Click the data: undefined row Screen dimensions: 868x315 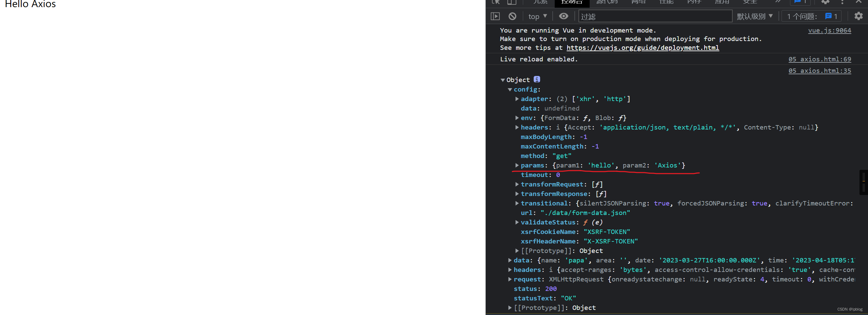click(x=550, y=108)
